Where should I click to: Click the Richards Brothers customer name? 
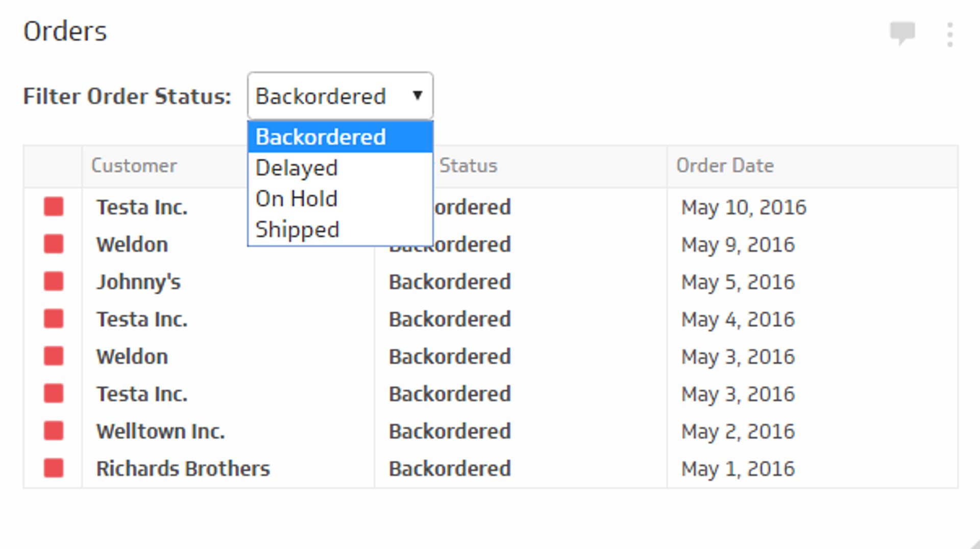coord(183,468)
